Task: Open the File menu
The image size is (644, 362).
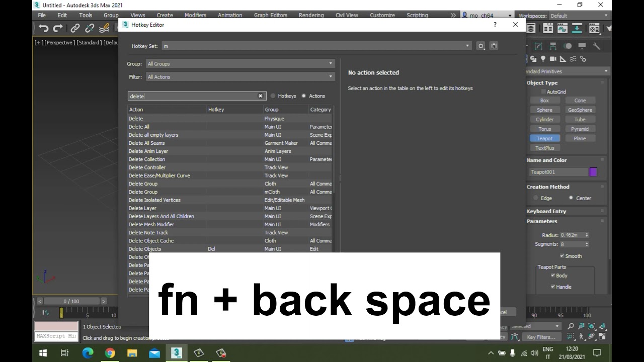Action: pos(42,15)
